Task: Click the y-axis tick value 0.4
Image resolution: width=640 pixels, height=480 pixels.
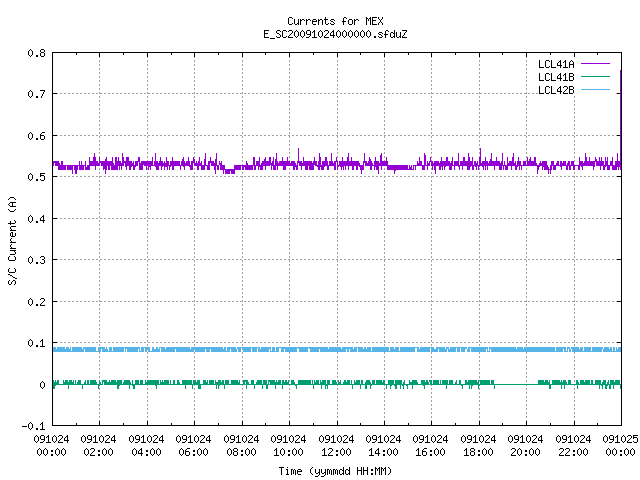Action: 36,219
